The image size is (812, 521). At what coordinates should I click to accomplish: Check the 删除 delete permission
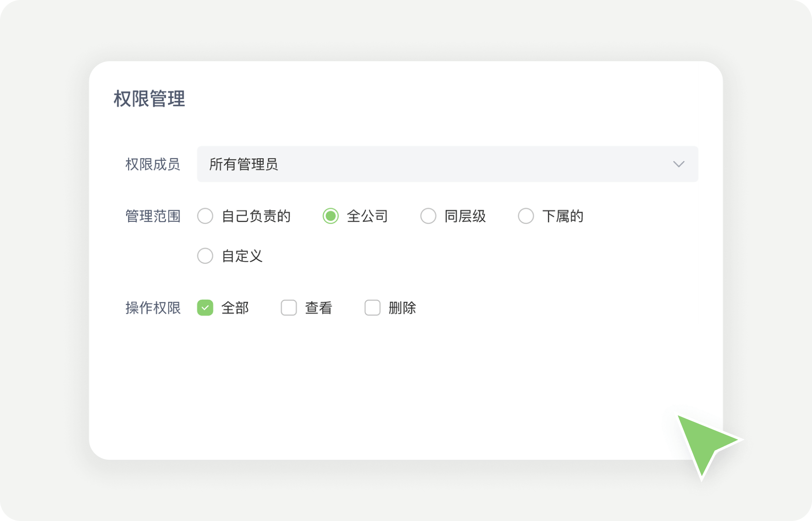click(x=372, y=307)
